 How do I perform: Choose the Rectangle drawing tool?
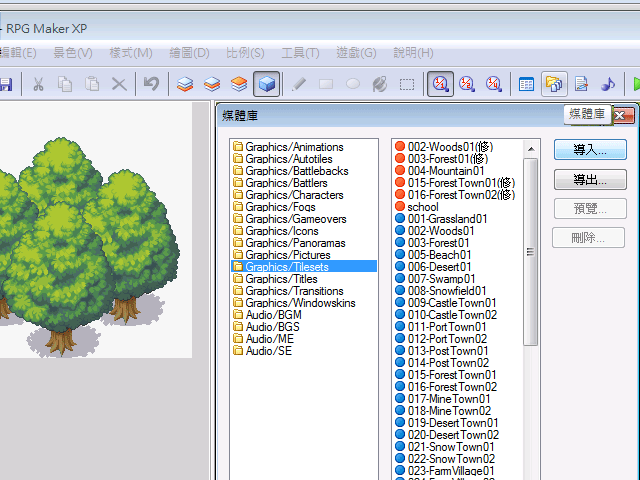(x=326, y=84)
